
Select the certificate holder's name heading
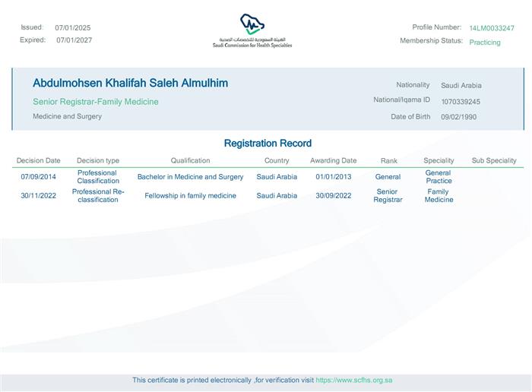pos(130,84)
